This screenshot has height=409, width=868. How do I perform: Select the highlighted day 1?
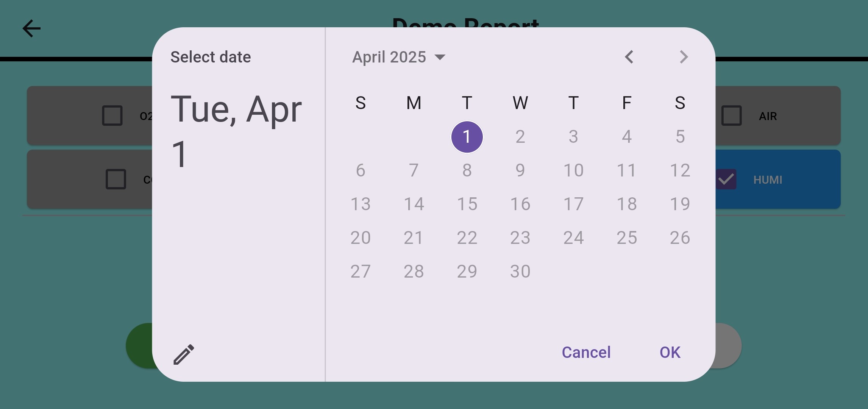pos(467,137)
